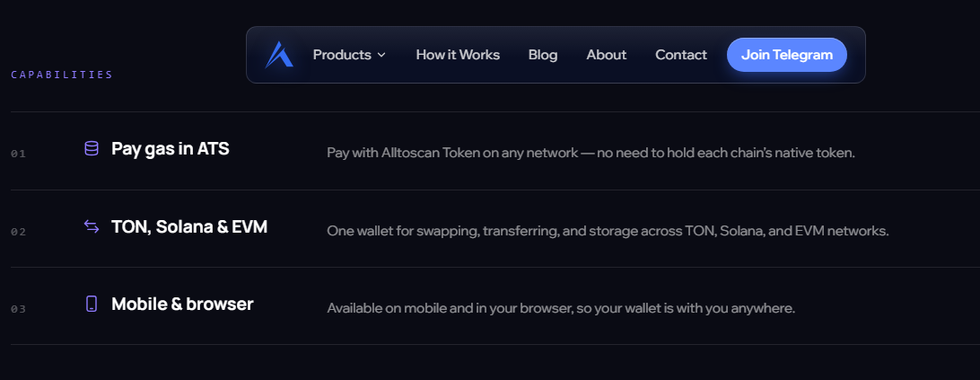Click the 02 row number
The image size is (980, 380).
pyautogui.click(x=18, y=232)
